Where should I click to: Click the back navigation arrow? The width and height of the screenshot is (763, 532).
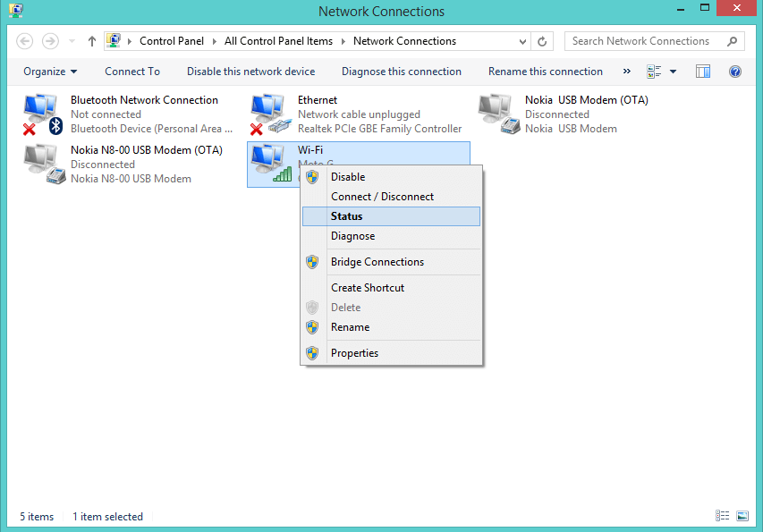pyautogui.click(x=26, y=41)
